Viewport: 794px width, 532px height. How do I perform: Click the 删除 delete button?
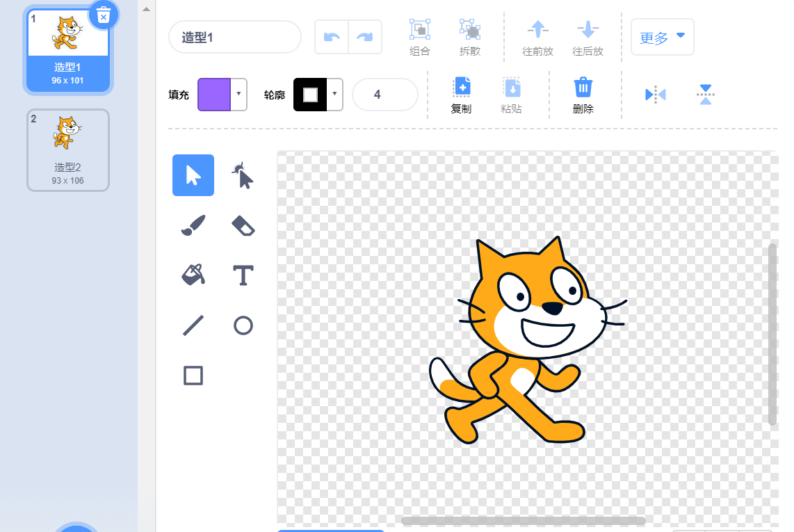point(583,95)
